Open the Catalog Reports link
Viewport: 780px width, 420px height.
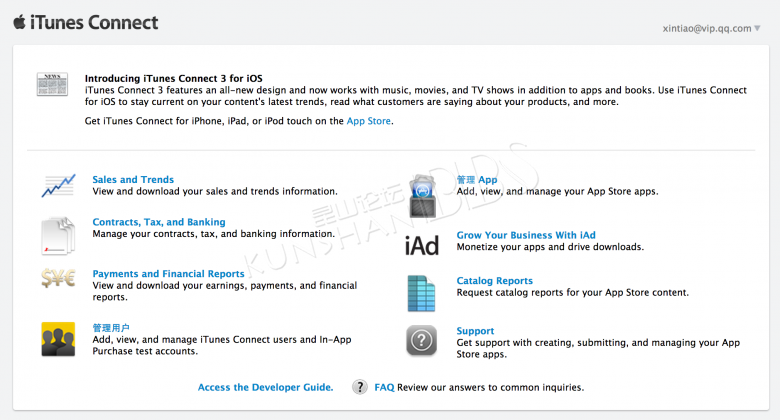click(495, 281)
